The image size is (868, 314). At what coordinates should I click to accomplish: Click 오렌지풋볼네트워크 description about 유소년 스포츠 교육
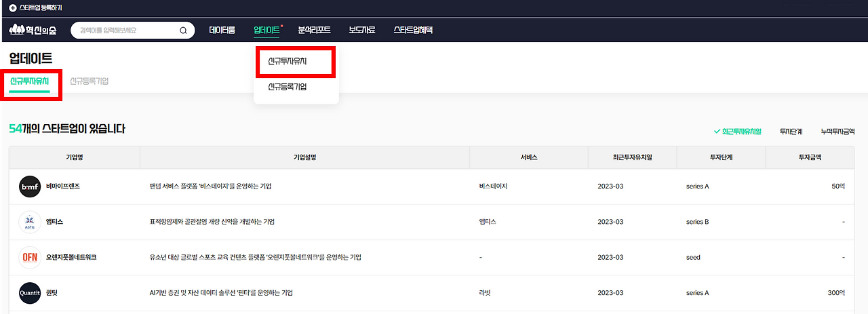pyautogui.click(x=255, y=258)
